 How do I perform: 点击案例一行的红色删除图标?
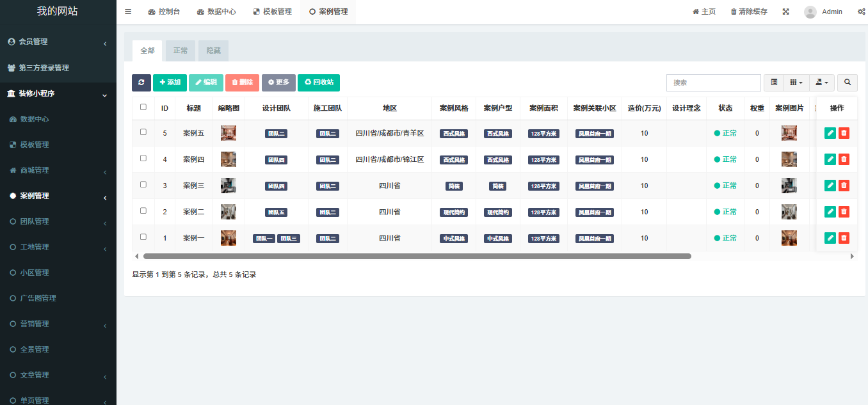pyautogui.click(x=844, y=237)
